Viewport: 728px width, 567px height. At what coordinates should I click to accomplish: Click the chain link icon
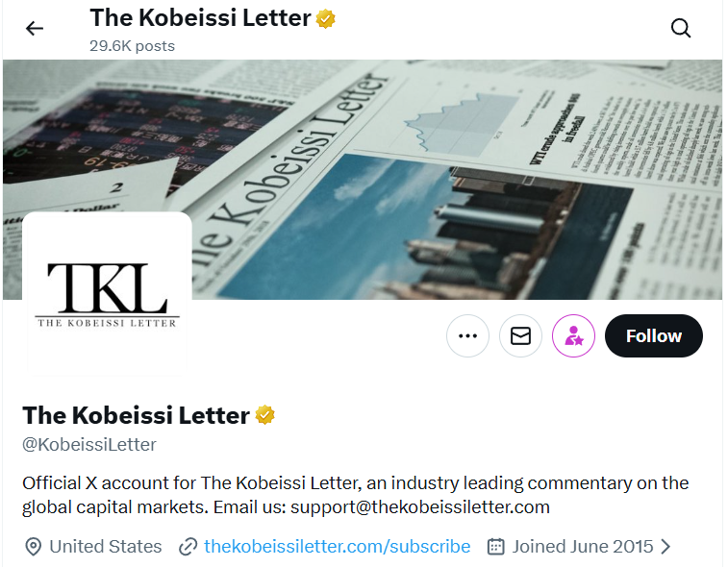point(188,547)
